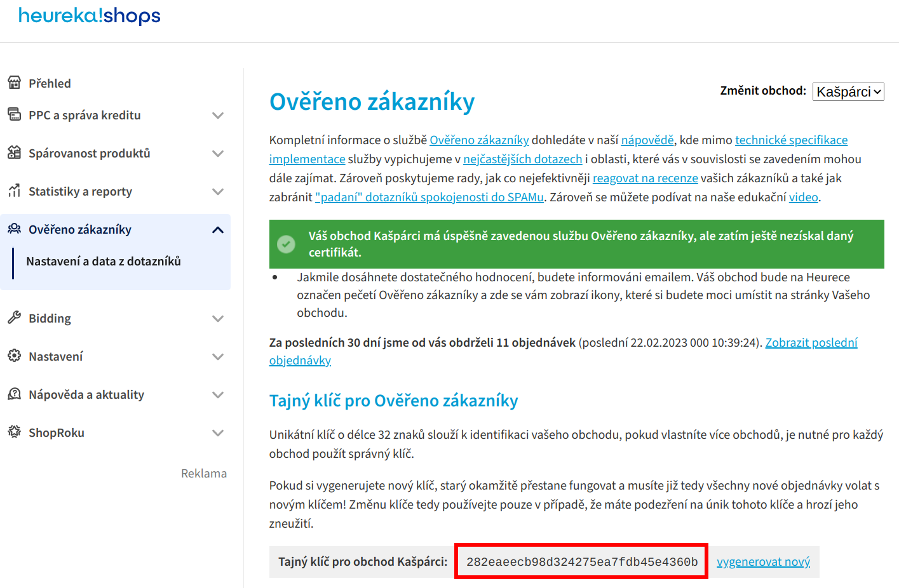Image resolution: width=899 pixels, height=588 pixels.
Task: Open the reagovat na recenze link
Action: (645, 178)
